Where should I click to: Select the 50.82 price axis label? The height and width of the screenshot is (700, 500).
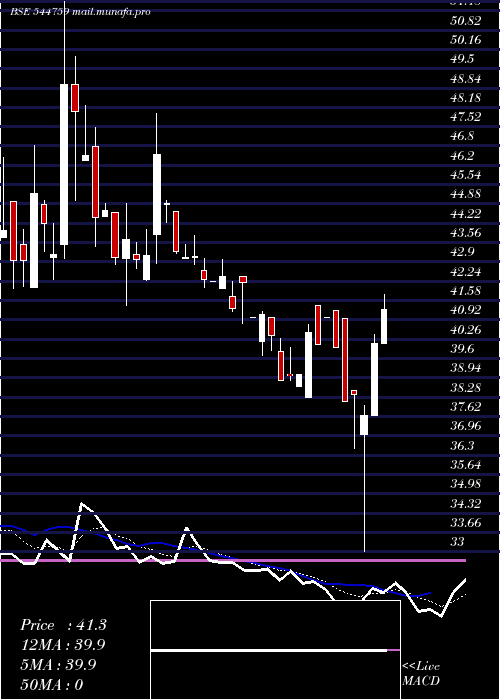(466, 21)
